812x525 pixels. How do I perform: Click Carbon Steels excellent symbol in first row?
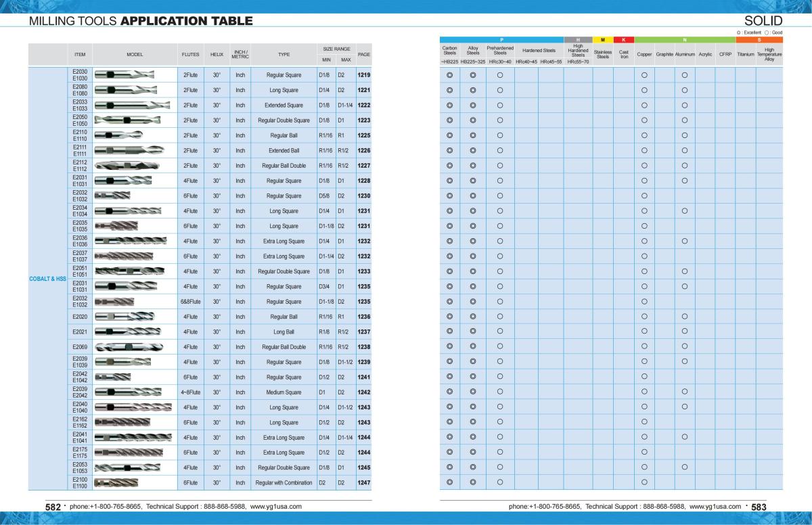[x=449, y=75]
